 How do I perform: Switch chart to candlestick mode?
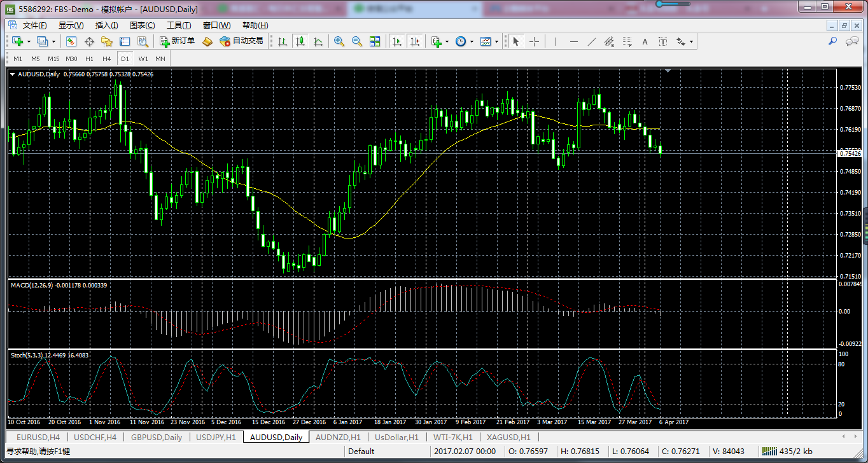[x=300, y=41]
